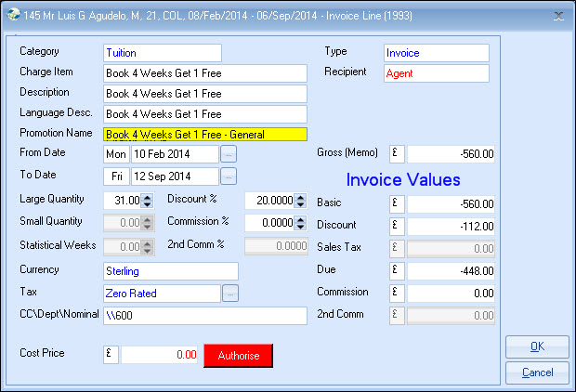The width and height of the screenshot is (576, 392).
Task: Click the Category field showing Tuition
Action: point(163,53)
